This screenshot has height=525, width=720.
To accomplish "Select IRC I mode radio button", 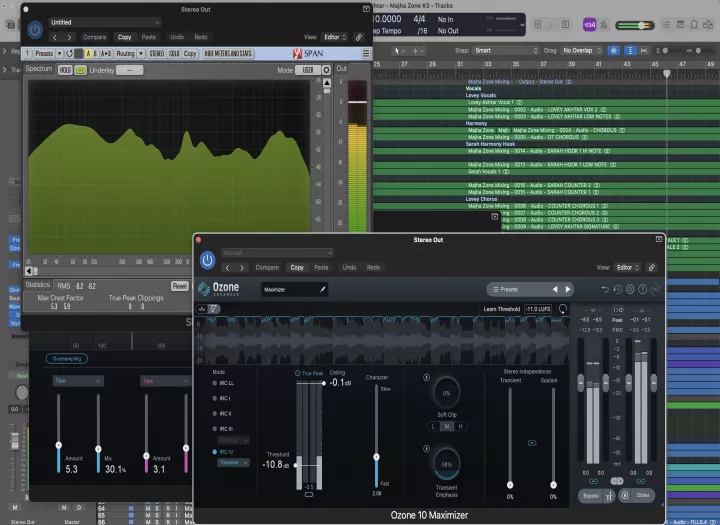I will coord(214,398).
